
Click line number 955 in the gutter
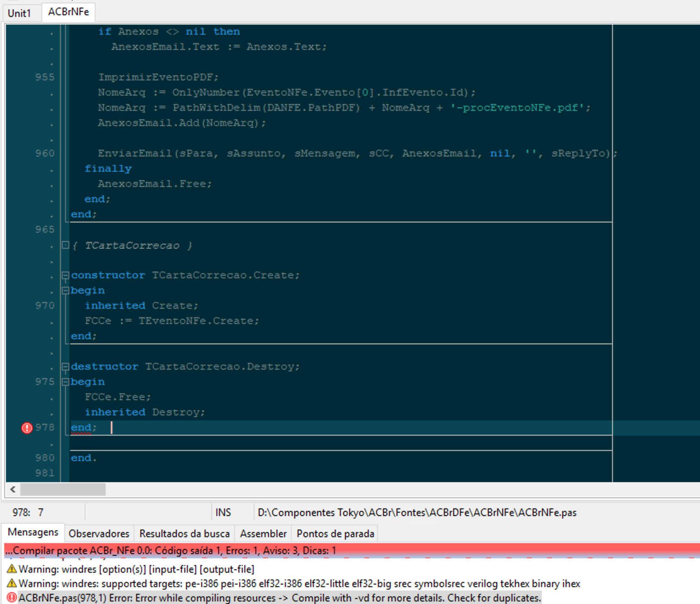click(x=45, y=77)
